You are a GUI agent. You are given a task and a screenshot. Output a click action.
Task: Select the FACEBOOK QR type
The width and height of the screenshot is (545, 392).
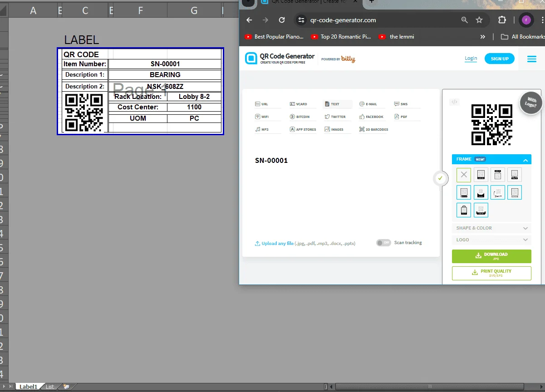point(371,117)
